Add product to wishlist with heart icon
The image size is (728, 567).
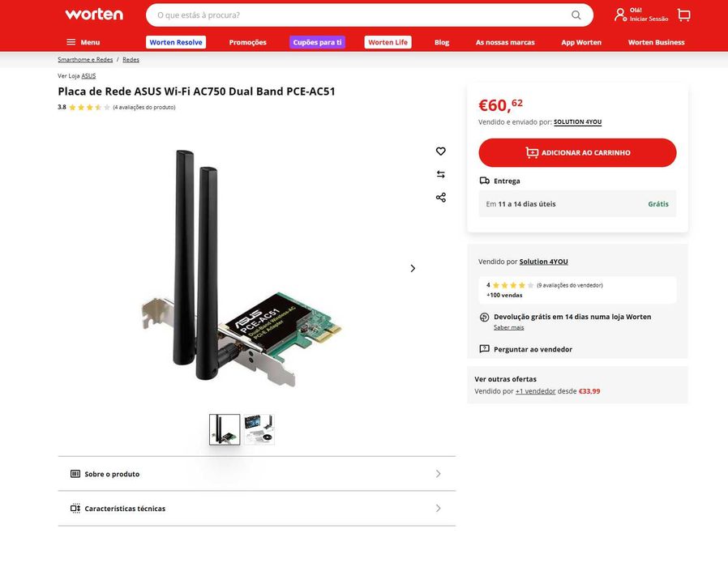pos(440,151)
